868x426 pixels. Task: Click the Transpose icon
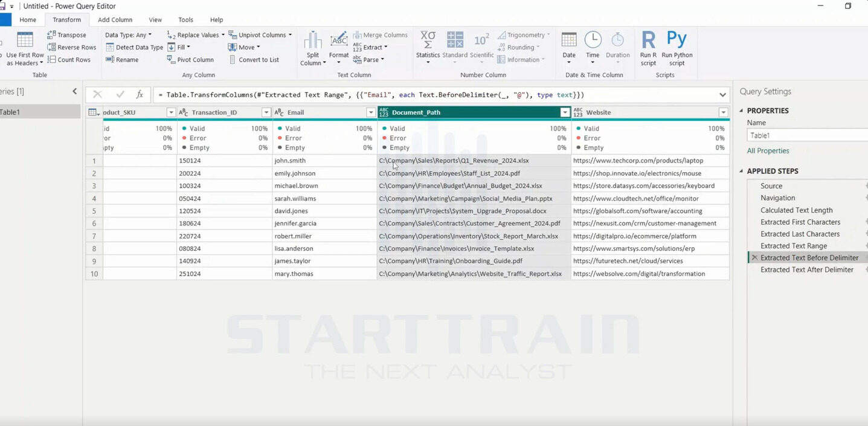pos(51,35)
